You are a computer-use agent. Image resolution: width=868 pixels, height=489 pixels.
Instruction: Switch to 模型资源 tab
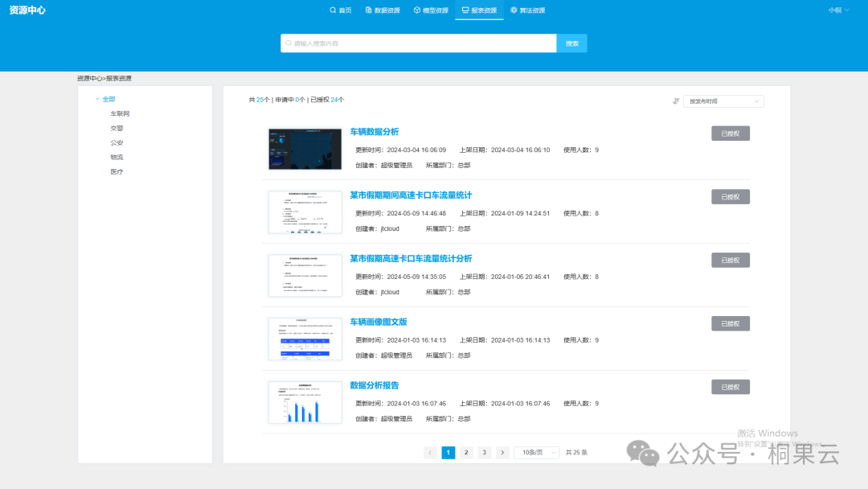tap(431, 10)
